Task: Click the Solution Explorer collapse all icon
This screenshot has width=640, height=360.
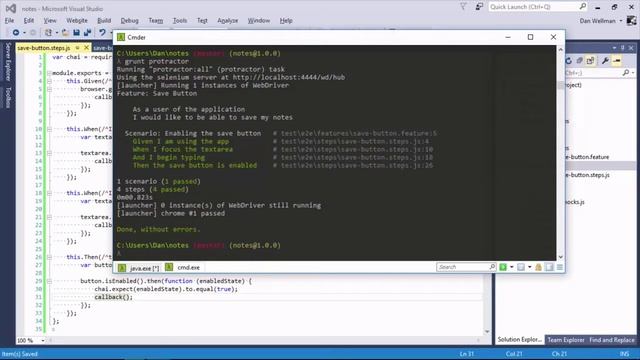Action: click(579, 61)
